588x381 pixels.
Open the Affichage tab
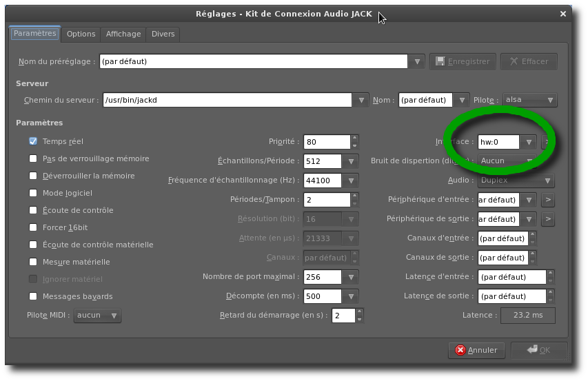[x=123, y=34]
